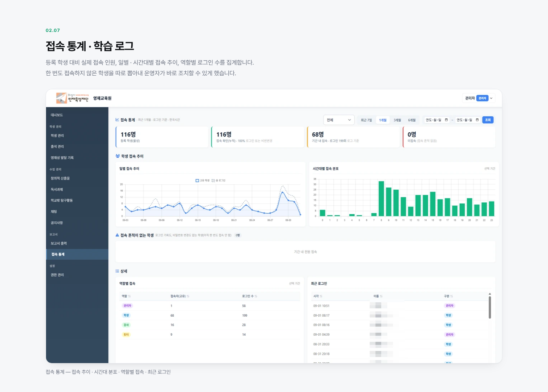Click the 116명 등록 학생(활성) card
The image size is (548, 392).
tap(162, 137)
